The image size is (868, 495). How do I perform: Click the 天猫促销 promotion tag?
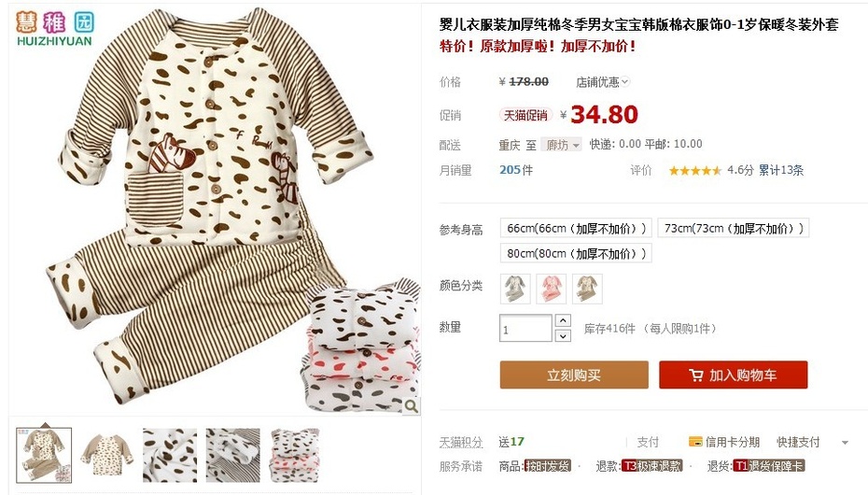[525, 115]
